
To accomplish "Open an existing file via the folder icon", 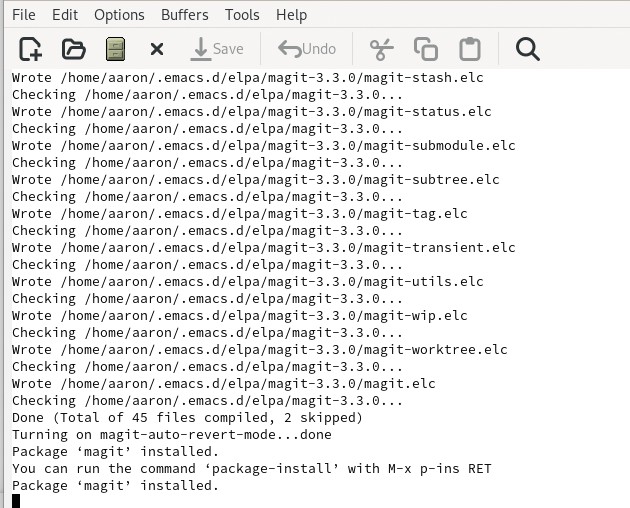I will 74,49.
